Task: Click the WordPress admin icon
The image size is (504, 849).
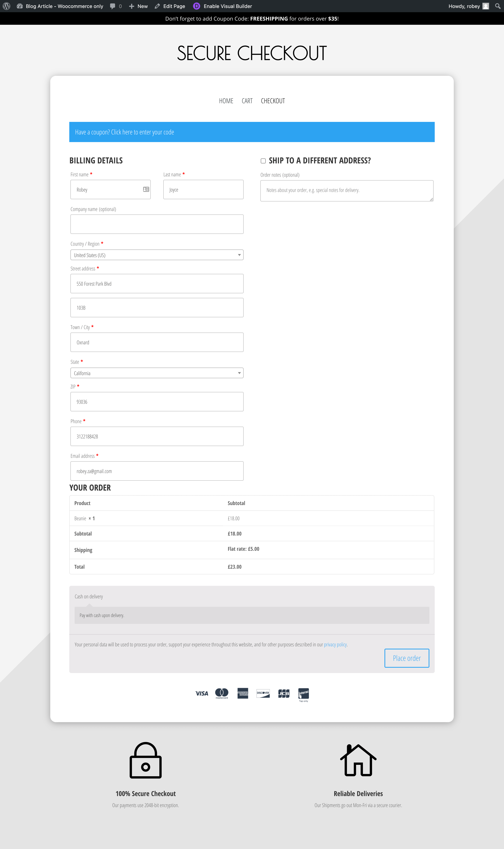Action: (x=6, y=6)
